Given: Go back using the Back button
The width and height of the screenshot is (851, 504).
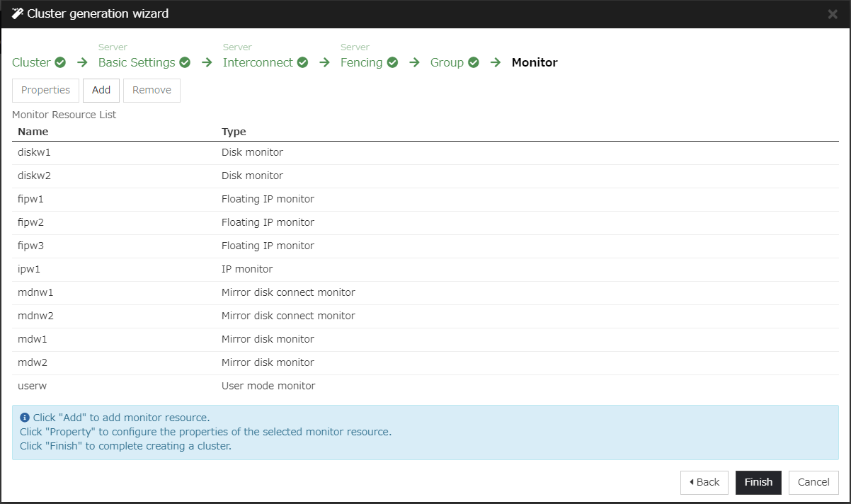Looking at the screenshot, I should pyautogui.click(x=704, y=482).
